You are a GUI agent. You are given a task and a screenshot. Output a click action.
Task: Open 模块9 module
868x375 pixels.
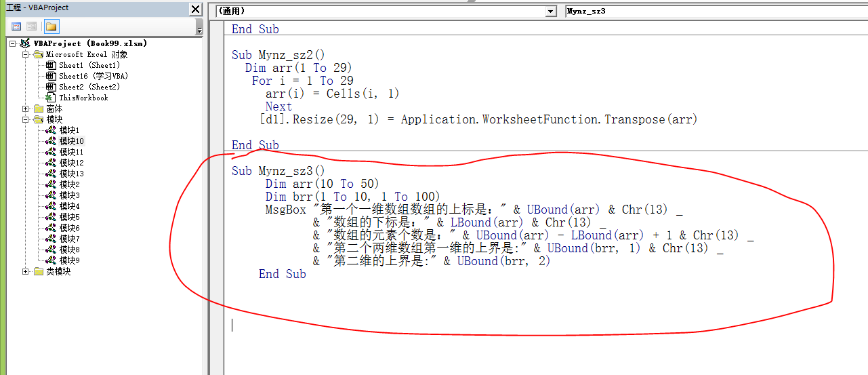(x=69, y=260)
